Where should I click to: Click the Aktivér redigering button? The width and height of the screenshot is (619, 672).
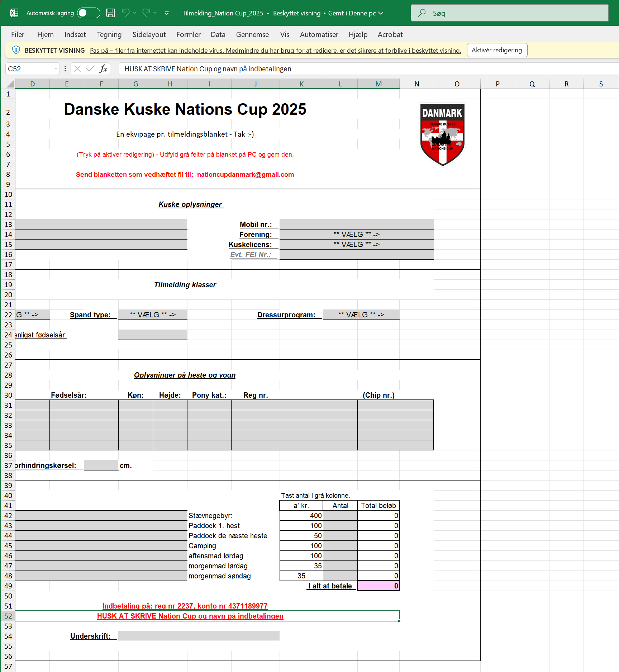497,50
